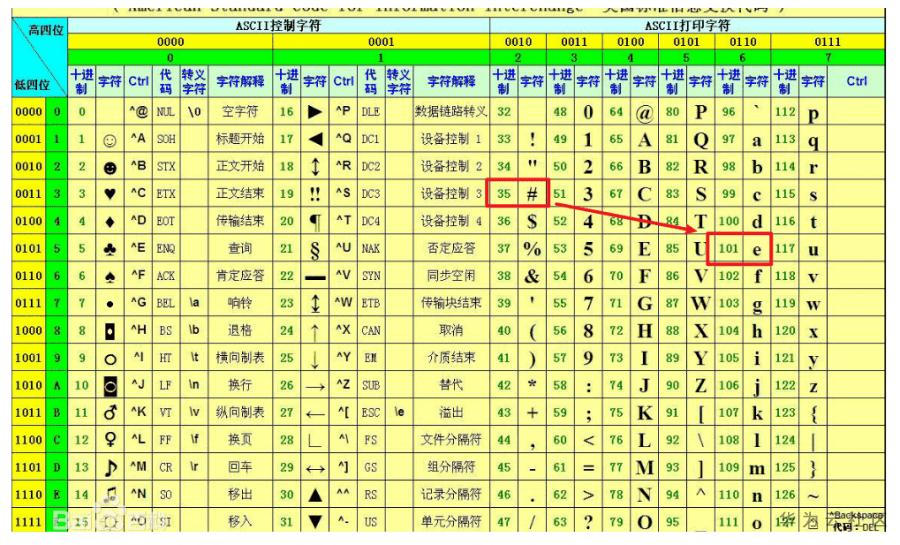Image resolution: width=900 pixels, height=545 pixels.
Task: Click the ESC code cell
Action: click(371, 412)
